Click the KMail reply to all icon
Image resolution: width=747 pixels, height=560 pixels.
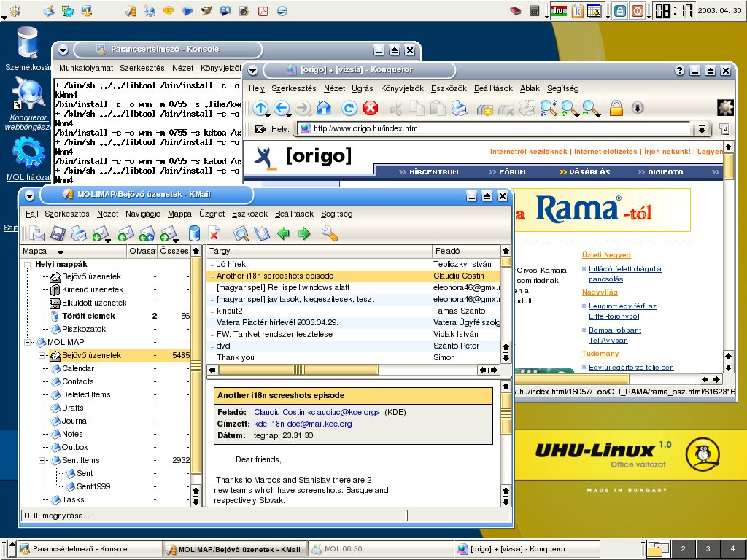click(x=146, y=234)
